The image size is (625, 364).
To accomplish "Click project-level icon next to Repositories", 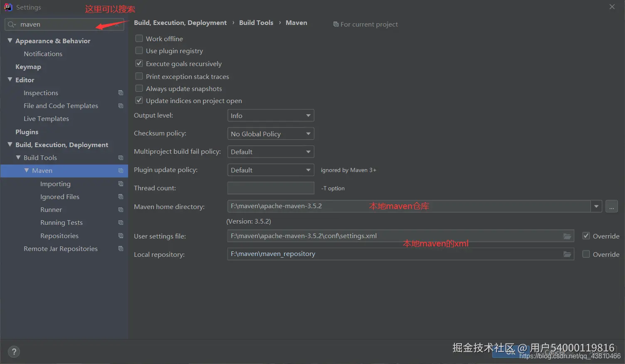I will coord(121,236).
